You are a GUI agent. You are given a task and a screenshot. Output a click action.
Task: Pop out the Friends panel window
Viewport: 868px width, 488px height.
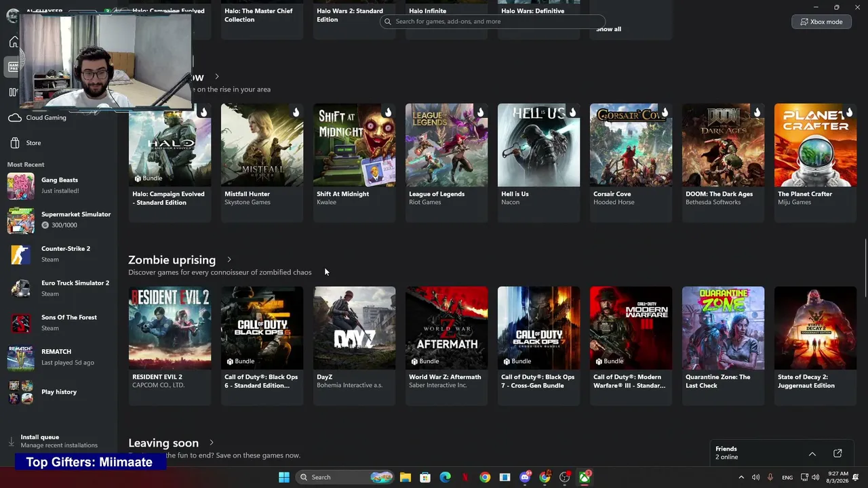pyautogui.click(x=837, y=453)
